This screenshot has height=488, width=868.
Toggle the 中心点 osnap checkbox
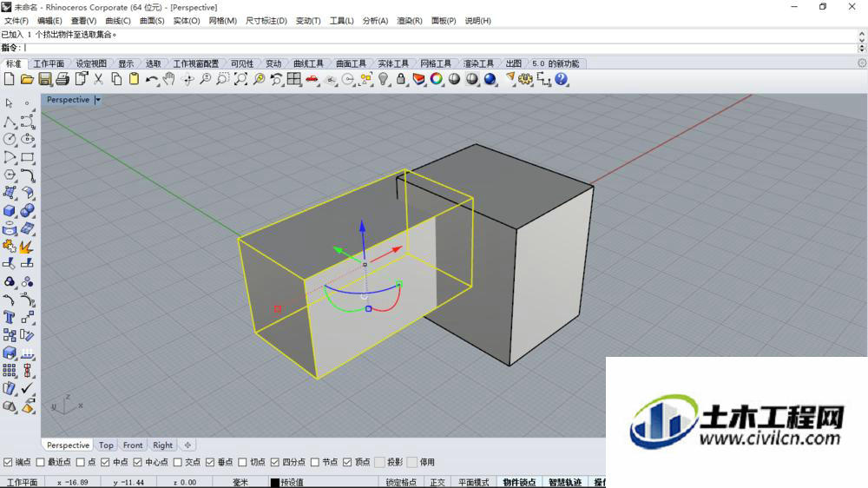pos(138,462)
